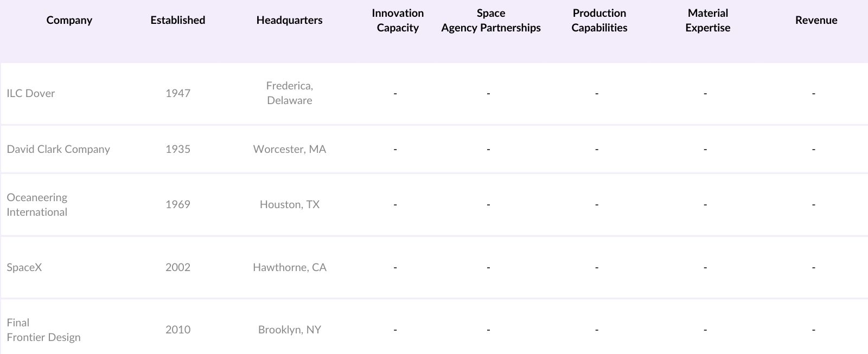Click the Houston, TX headquarters cell
The height and width of the screenshot is (354, 868).
[290, 204]
